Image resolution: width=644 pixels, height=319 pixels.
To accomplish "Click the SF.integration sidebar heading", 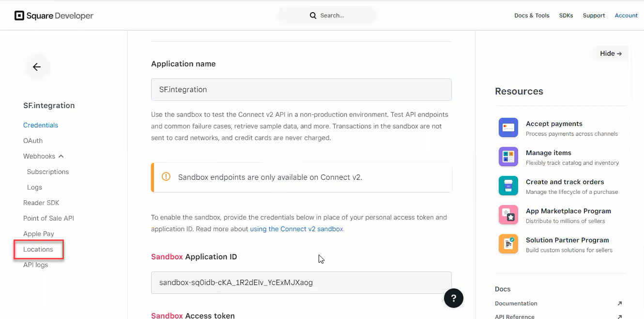I will point(49,105).
